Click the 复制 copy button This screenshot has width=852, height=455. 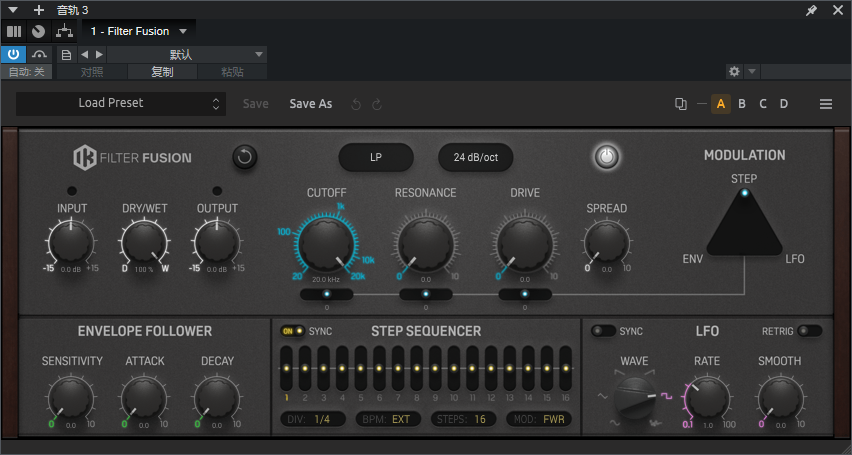pos(162,72)
